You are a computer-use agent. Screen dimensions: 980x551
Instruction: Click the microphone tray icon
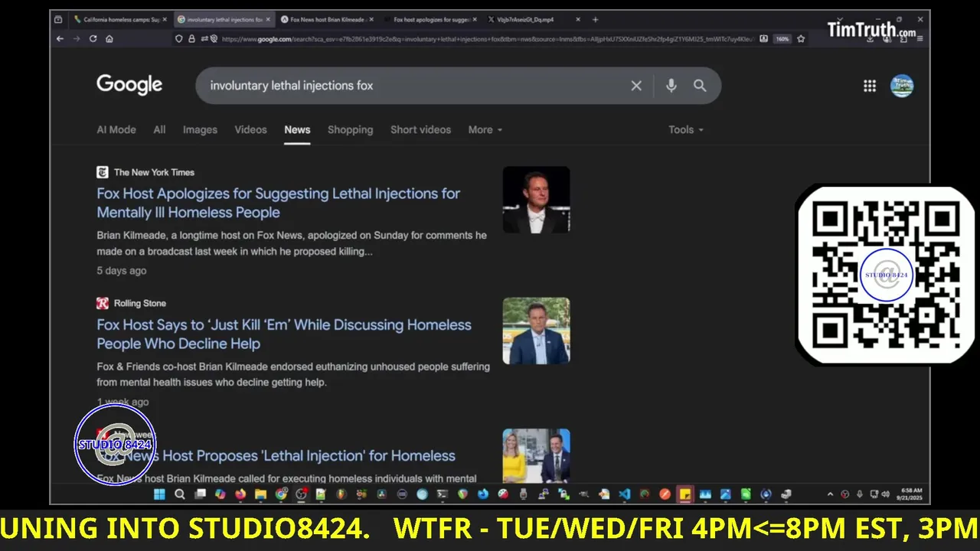tap(860, 494)
